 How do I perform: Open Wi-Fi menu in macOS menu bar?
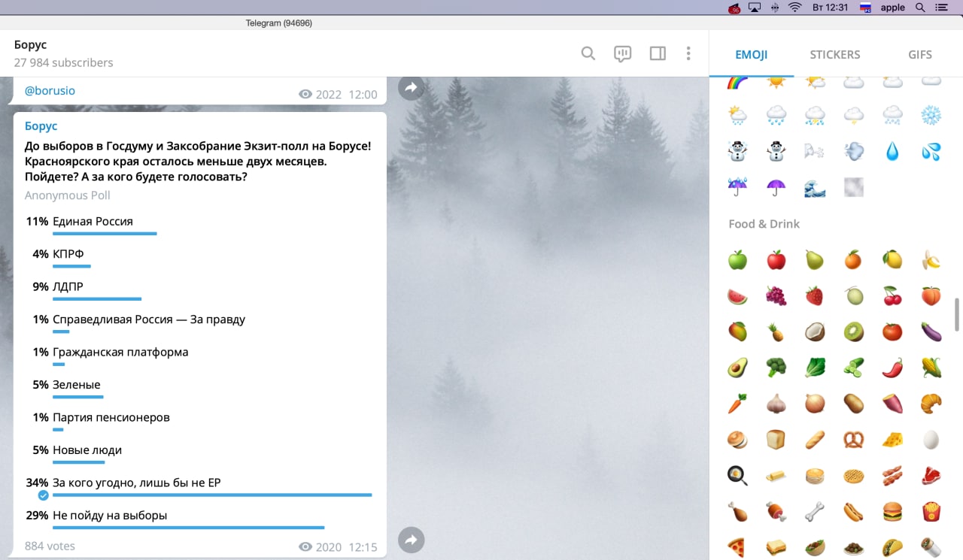[x=794, y=8]
